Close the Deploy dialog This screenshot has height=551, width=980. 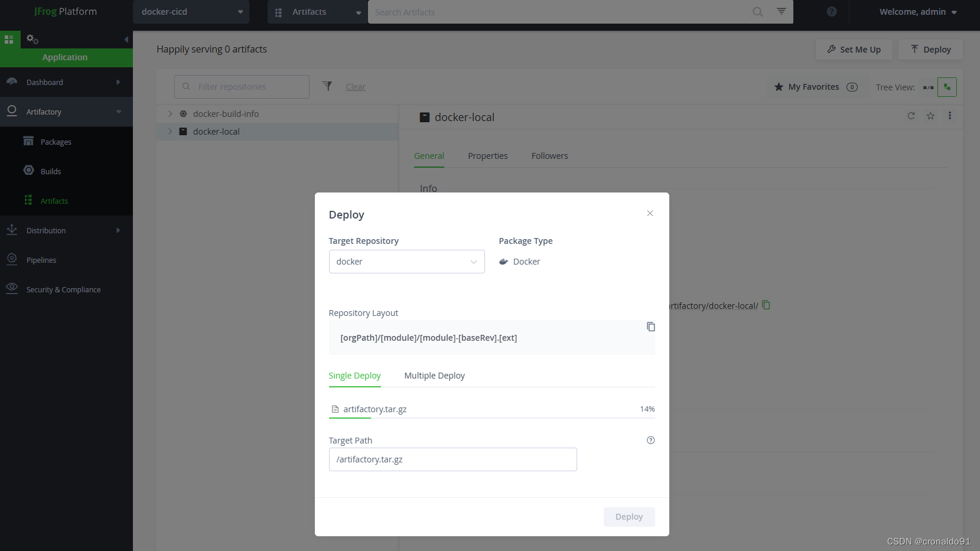(650, 213)
